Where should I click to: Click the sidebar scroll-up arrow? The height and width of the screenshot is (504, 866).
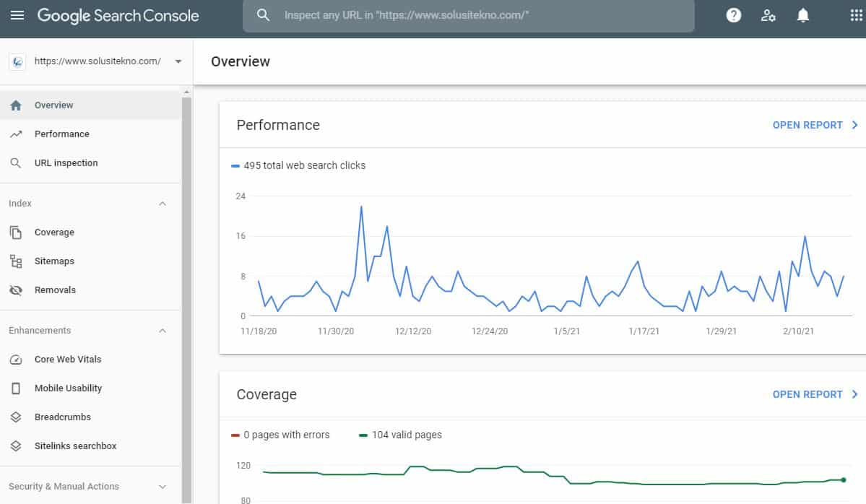[x=186, y=92]
